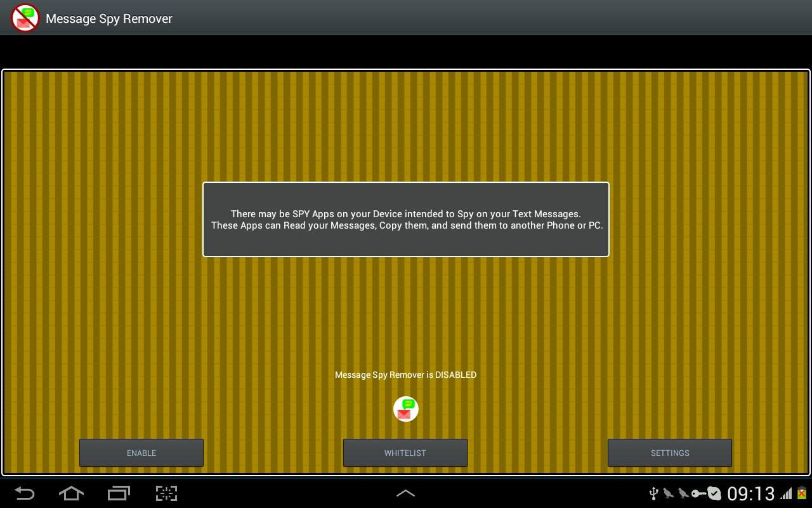Tap the battery icon
The image size is (812, 508).
[x=802, y=493]
